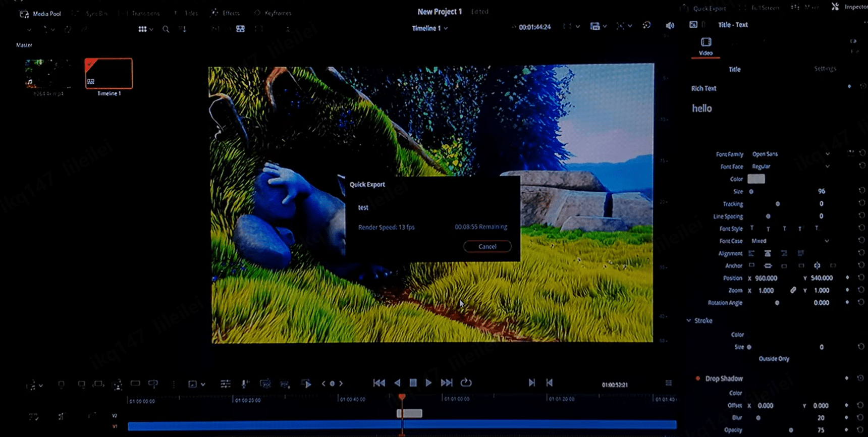Toggle the Rotation Angle keyframe diamond
This screenshot has width=868, height=437.
pyautogui.click(x=847, y=303)
